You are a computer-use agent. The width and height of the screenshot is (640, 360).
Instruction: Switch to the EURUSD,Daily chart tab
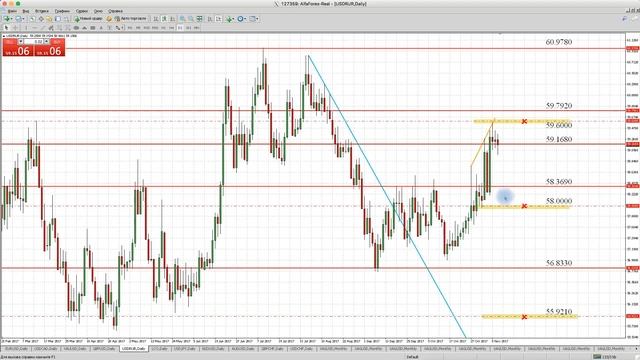[16, 349]
